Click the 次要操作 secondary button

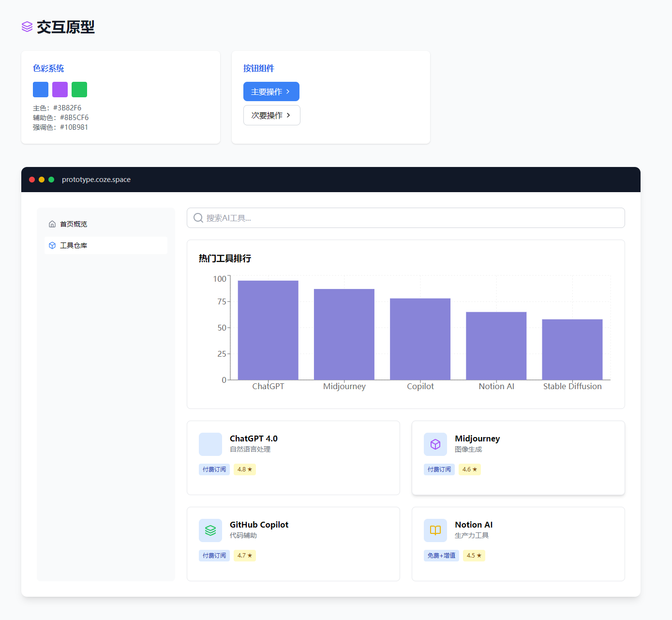(272, 115)
